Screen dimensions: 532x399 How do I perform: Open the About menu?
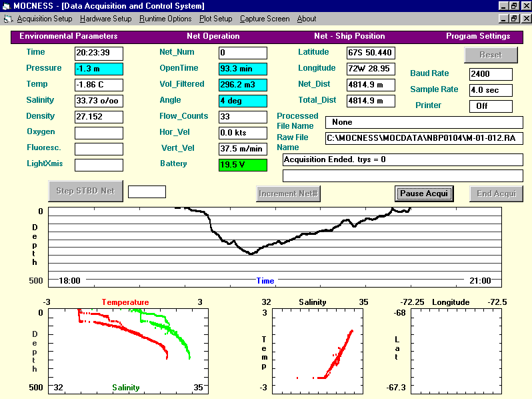point(307,19)
